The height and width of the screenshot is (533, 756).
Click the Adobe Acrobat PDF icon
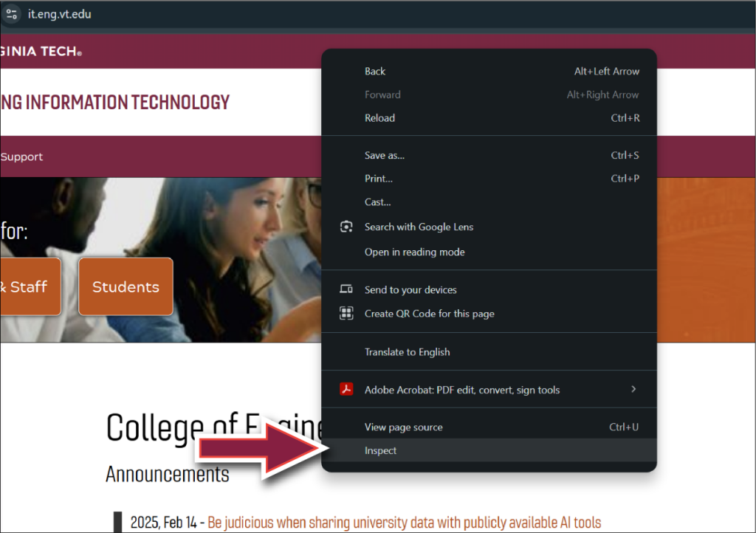(x=346, y=389)
